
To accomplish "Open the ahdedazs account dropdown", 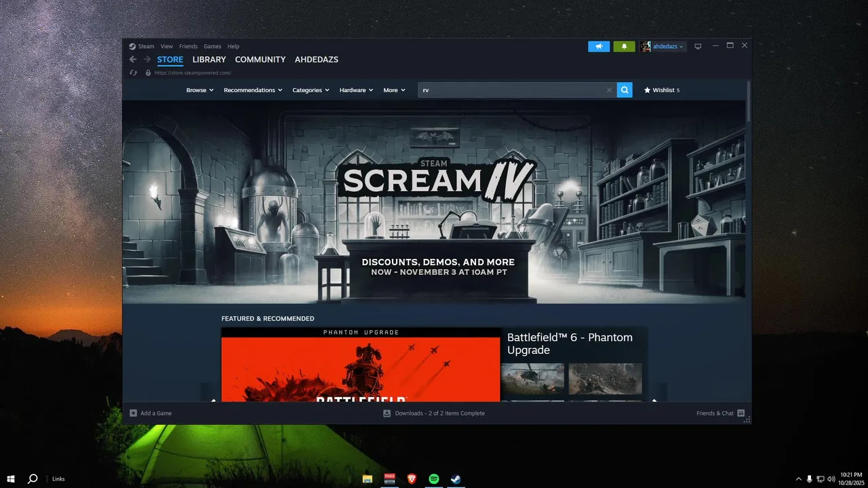I will [x=668, y=46].
